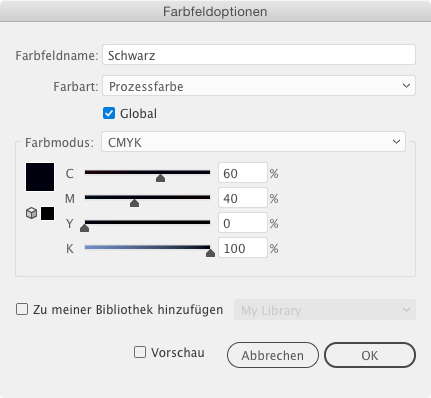
Task: Click the small black in-gamut color swatch
Action: (47, 213)
